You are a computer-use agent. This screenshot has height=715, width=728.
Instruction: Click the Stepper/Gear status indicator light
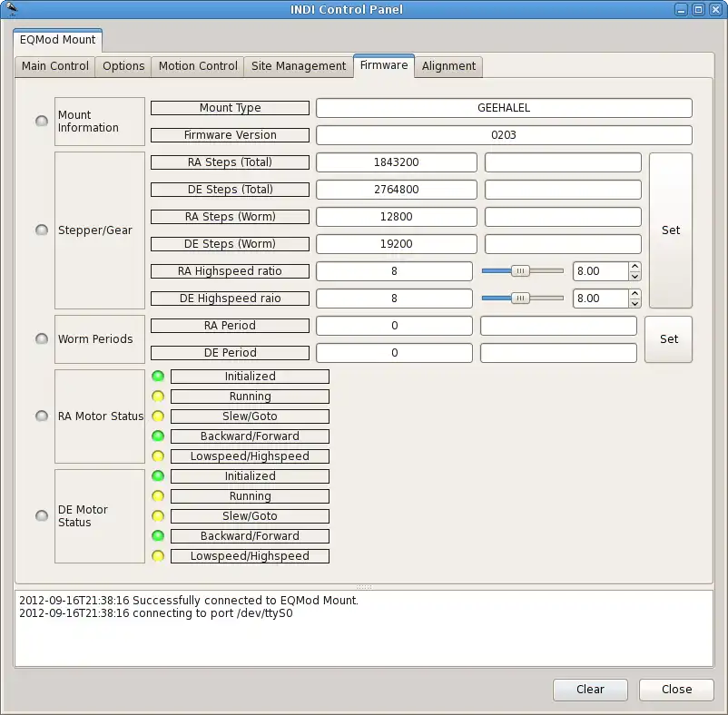42,230
